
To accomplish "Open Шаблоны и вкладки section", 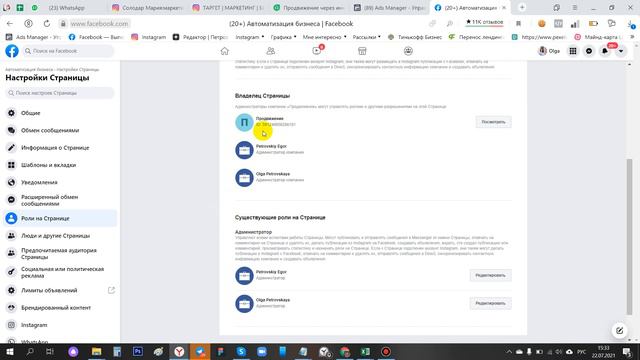I will click(60, 165).
